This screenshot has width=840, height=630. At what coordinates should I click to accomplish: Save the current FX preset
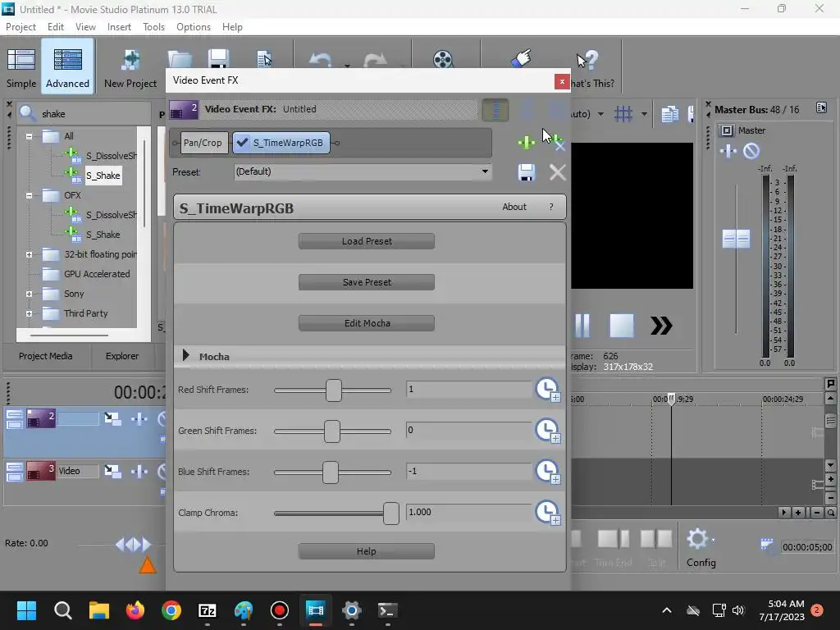point(526,172)
